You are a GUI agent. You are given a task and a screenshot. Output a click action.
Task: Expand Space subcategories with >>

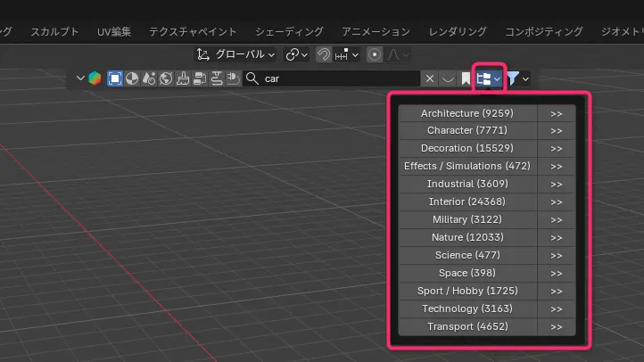pyautogui.click(x=556, y=274)
